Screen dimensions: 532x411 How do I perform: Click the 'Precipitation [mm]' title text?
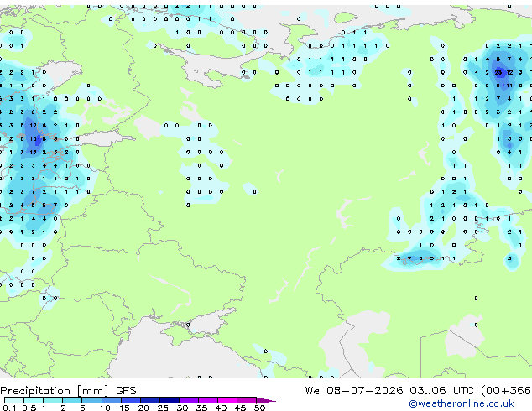pyautogui.click(x=55, y=391)
